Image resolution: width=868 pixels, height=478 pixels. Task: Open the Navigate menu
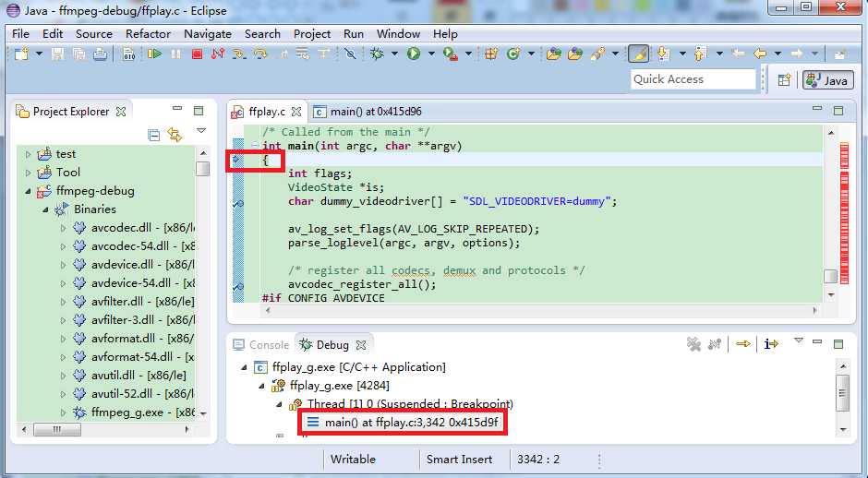pyautogui.click(x=208, y=34)
